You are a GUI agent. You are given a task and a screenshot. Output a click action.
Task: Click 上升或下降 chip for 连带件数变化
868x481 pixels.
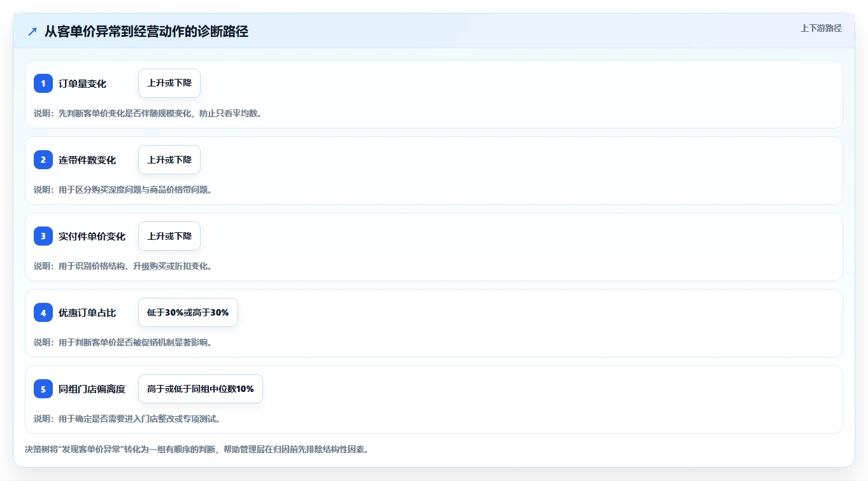[169, 160]
